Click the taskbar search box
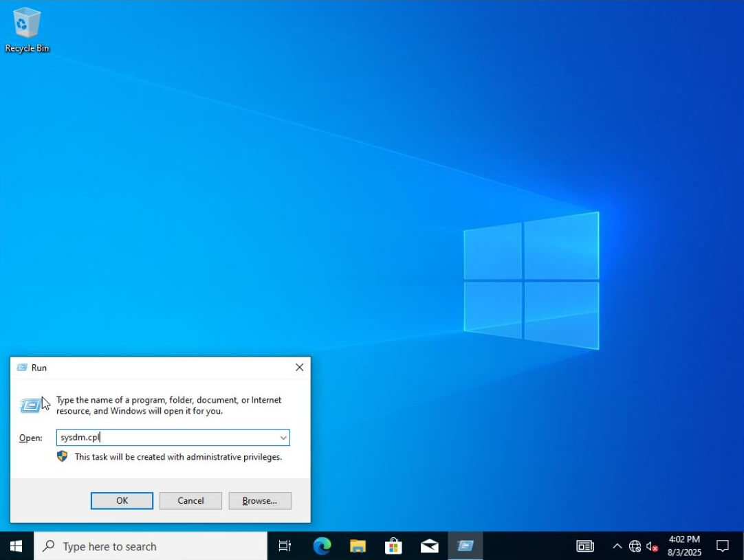Screen dimensions: 744x560 pyautogui.click(x=151, y=546)
